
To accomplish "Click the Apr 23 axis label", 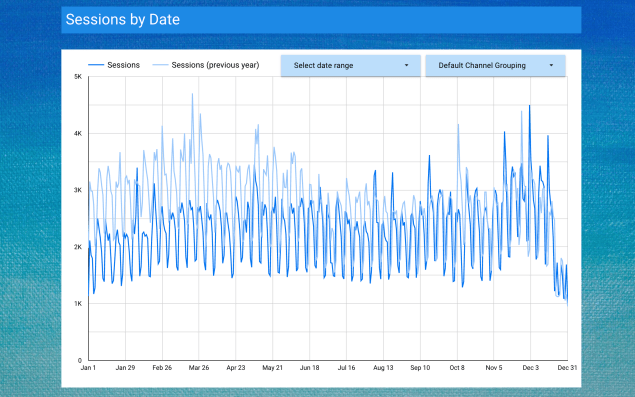I will (236, 368).
